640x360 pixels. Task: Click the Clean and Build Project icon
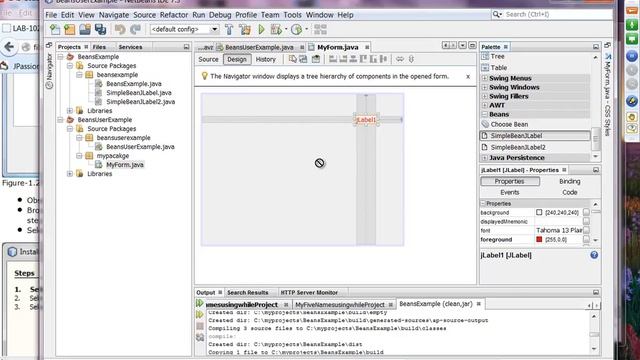(245, 29)
